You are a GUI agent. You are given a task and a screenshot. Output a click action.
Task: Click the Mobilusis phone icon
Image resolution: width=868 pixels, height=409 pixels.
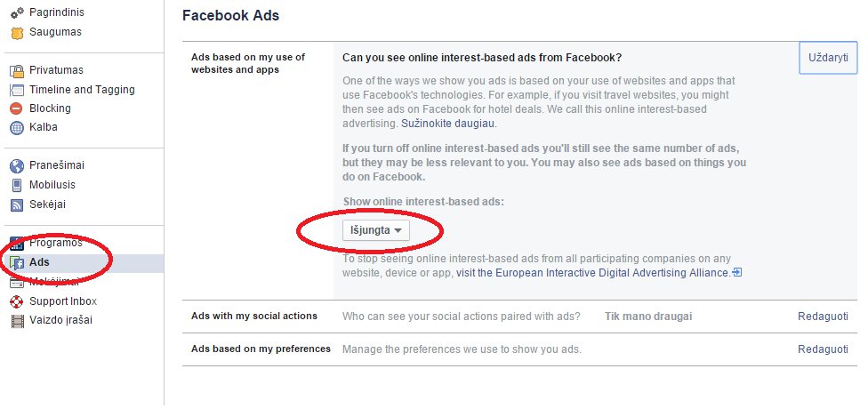tap(17, 186)
